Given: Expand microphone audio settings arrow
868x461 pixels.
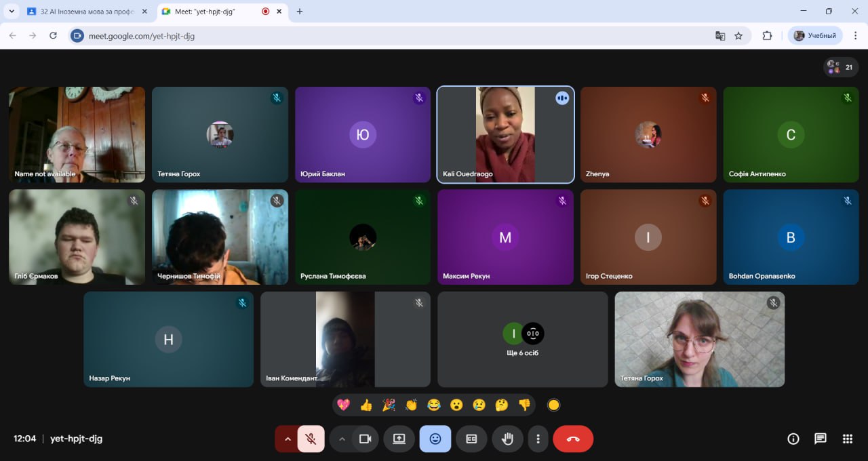Looking at the screenshot, I should [x=287, y=439].
